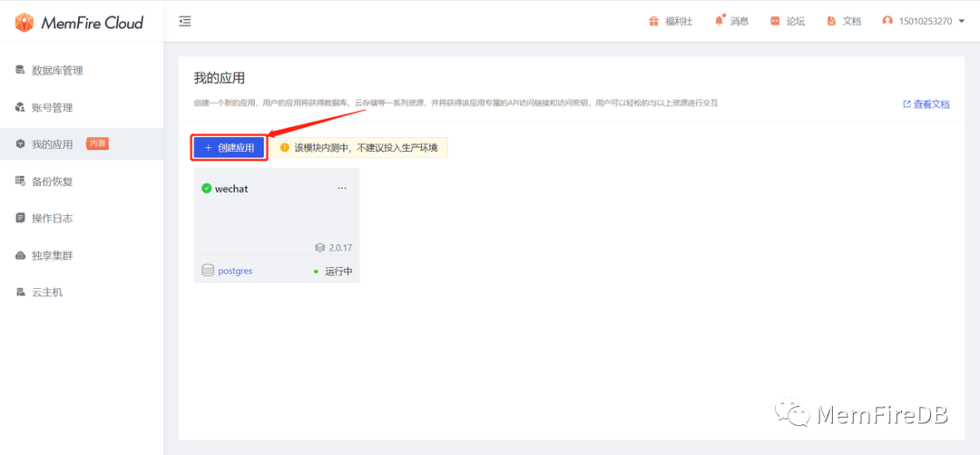Click the bell icon for messages
This screenshot has width=980, height=455.
(720, 21)
